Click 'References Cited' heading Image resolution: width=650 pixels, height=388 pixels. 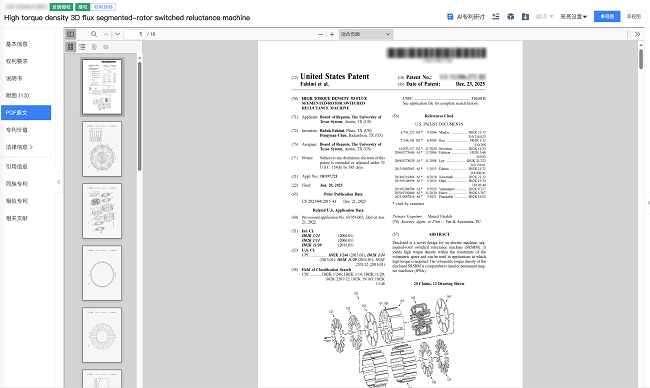(x=439, y=116)
